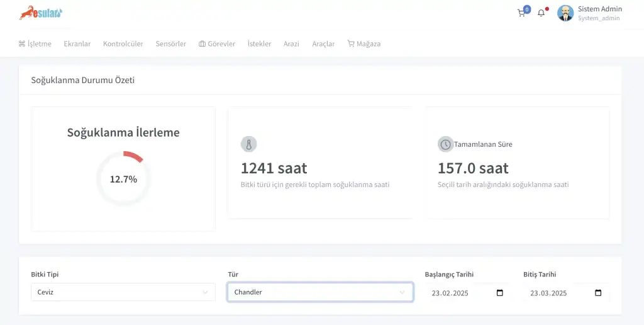The image size is (644, 325).
Task: Click the clock icon beside Tamamlanan Süre
Action: pos(445,144)
